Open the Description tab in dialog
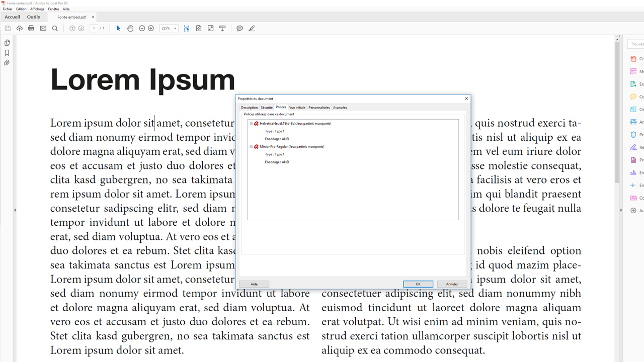The image size is (644, 362). (x=249, y=108)
